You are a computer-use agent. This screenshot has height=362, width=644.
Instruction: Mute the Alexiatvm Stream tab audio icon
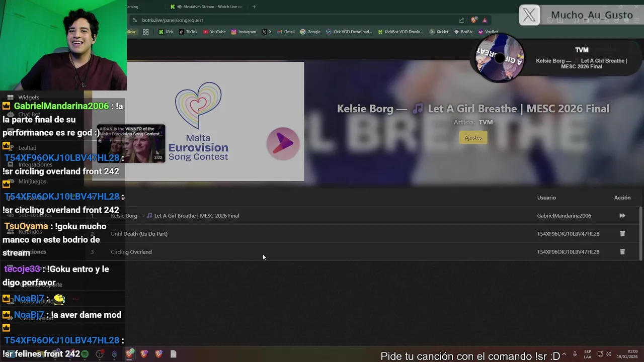coord(180,7)
